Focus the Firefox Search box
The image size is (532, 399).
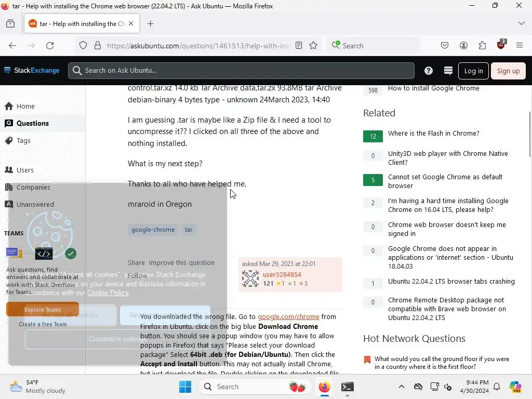[x=373, y=46]
